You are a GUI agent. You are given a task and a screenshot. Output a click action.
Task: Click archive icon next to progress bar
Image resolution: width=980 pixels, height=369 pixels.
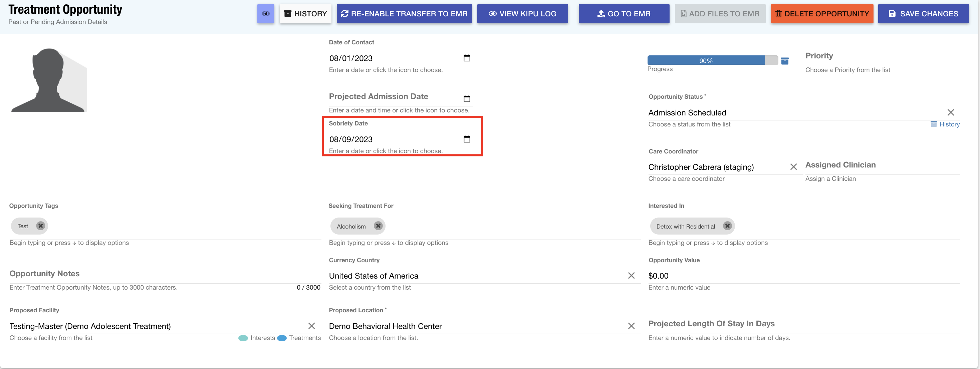pyautogui.click(x=784, y=61)
